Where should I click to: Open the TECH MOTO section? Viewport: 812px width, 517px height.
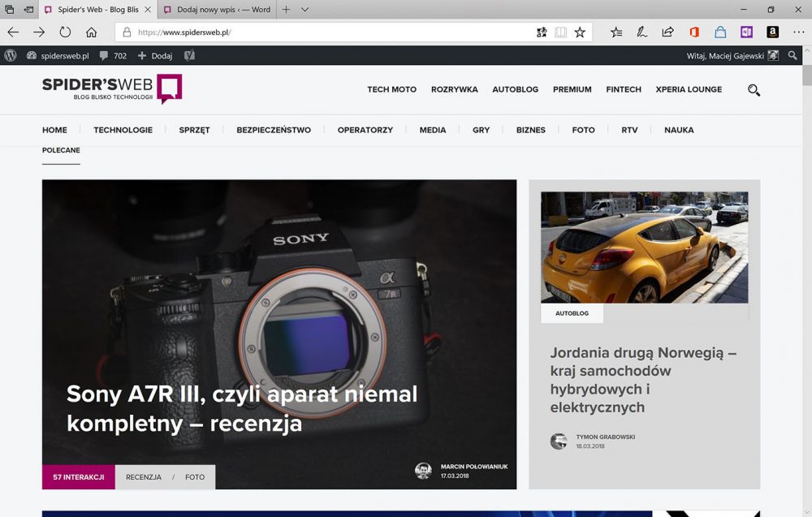pos(391,89)
